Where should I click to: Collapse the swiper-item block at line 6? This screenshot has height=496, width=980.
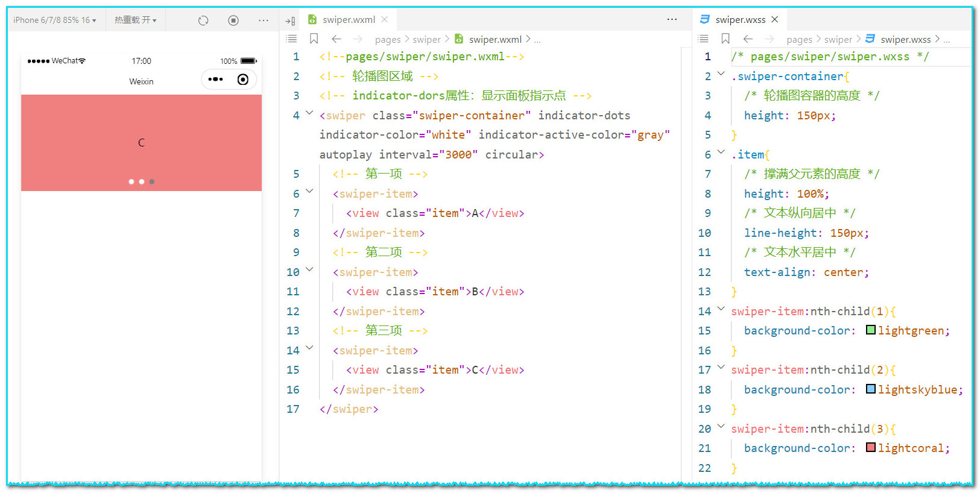pos(309,191)
